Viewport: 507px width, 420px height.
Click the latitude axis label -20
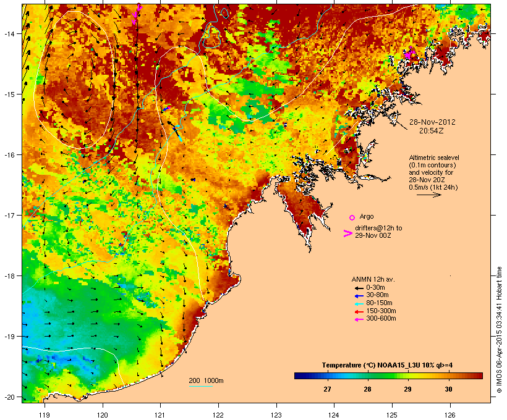[9, 397]
